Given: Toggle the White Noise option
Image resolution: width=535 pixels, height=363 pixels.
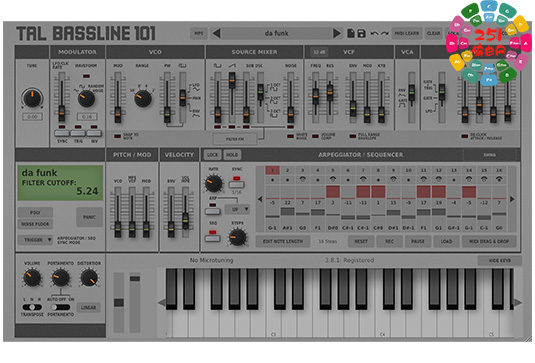Looking at the screenshot, I should click(290, 136).
